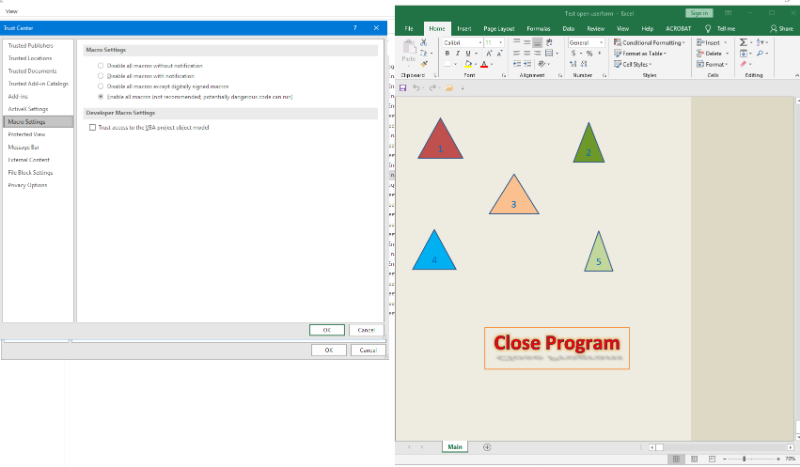The height and width of the screenshot is (467, 800).
Task: Click the new sheet plus icon
Action: click(487, 446)
